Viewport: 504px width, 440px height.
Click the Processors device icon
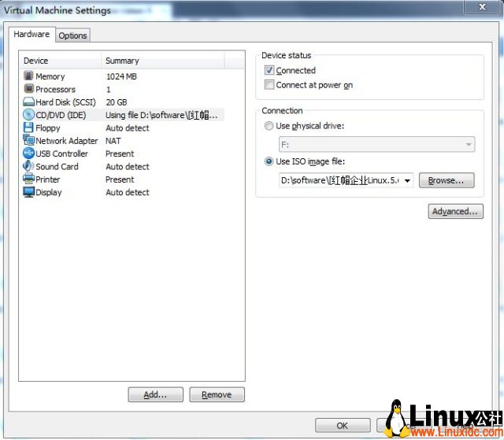pos(28,89)
